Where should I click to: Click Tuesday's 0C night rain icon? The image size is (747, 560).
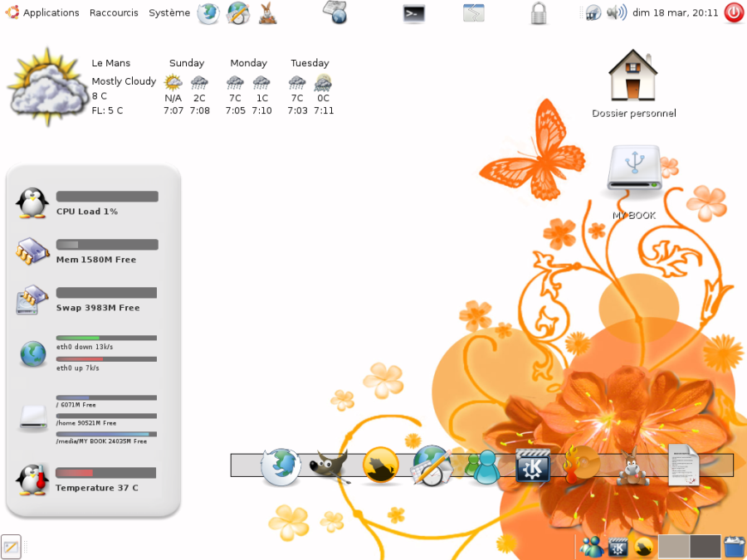(x=323, y=82)
